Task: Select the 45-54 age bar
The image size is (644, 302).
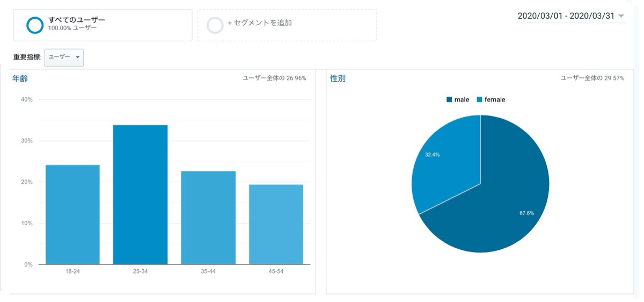Action: (x=276, y=224)
